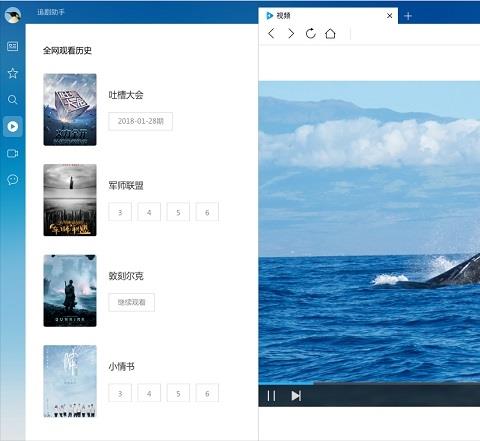Open the favorites star icon
Screen dimensions: 480x441
tap(13, 73)
